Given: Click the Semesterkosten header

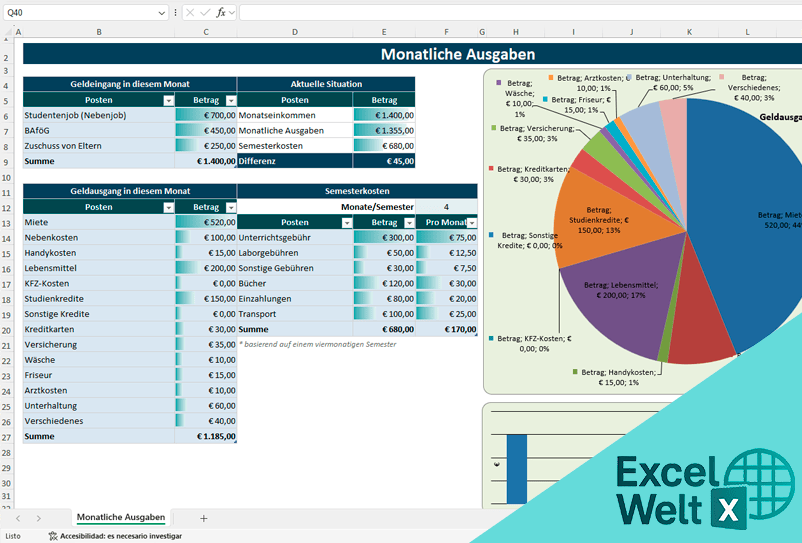Looking at the screenshot, I should click(x=357, y=191).
